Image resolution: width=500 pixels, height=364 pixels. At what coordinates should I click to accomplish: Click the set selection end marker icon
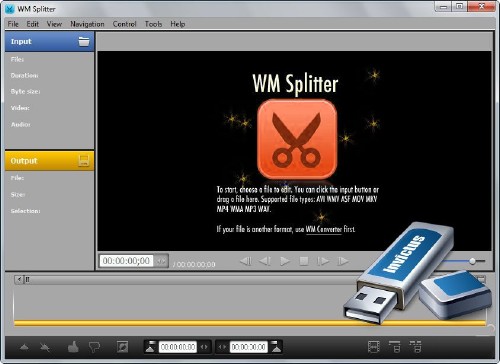[276, 347]
